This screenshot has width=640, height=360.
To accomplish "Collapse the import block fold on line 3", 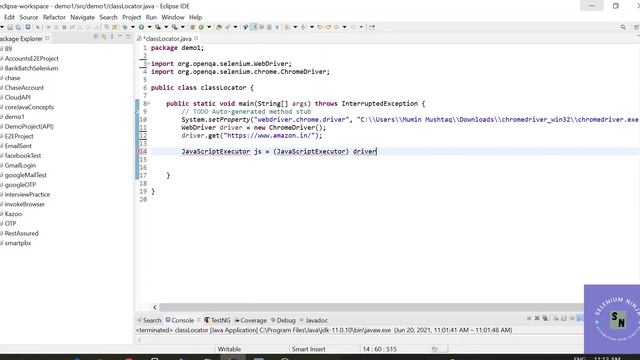I will [149, 64].
